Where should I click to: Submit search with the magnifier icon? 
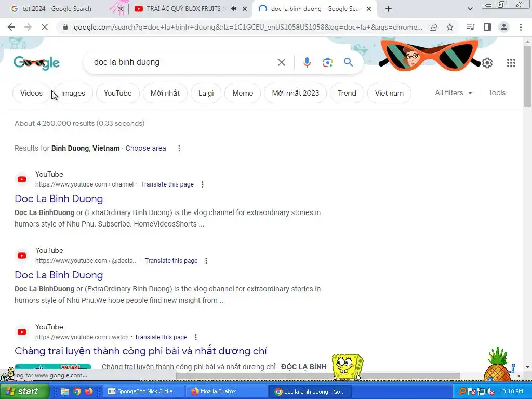click(348, 62)
